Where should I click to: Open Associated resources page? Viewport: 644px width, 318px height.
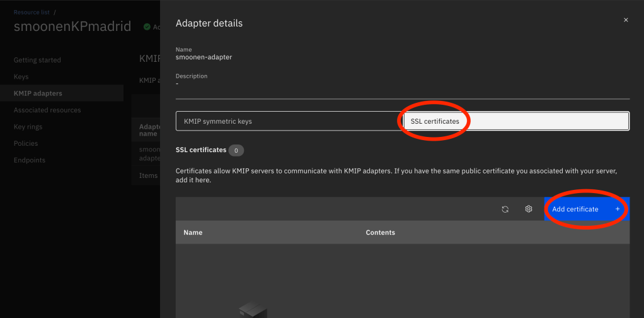(47, 110)
